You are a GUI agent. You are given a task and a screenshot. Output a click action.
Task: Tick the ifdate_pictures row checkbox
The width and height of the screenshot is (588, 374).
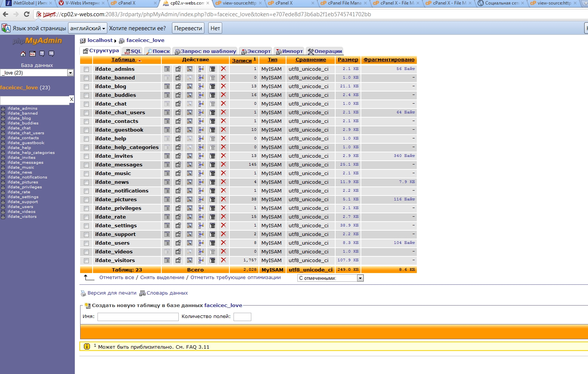87,200
